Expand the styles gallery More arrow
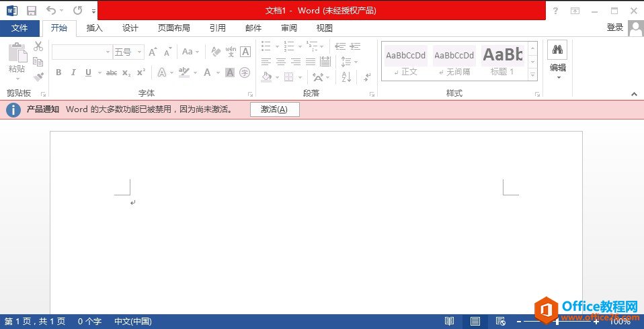 532,75
